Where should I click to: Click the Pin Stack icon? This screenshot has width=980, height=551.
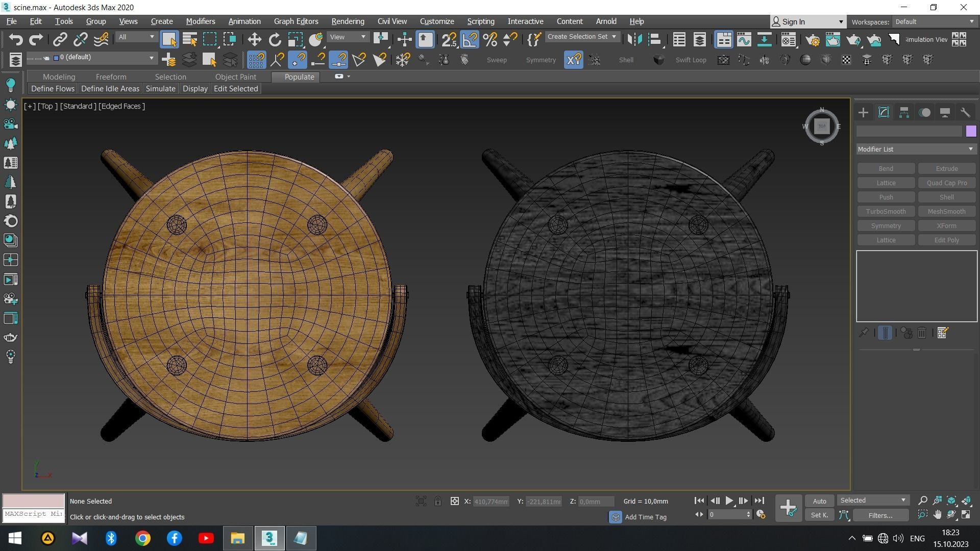coord(864,333)
